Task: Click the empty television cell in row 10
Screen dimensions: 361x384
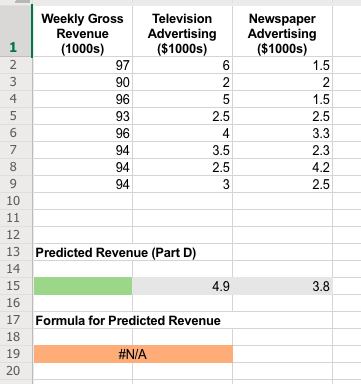Action: 182,201
